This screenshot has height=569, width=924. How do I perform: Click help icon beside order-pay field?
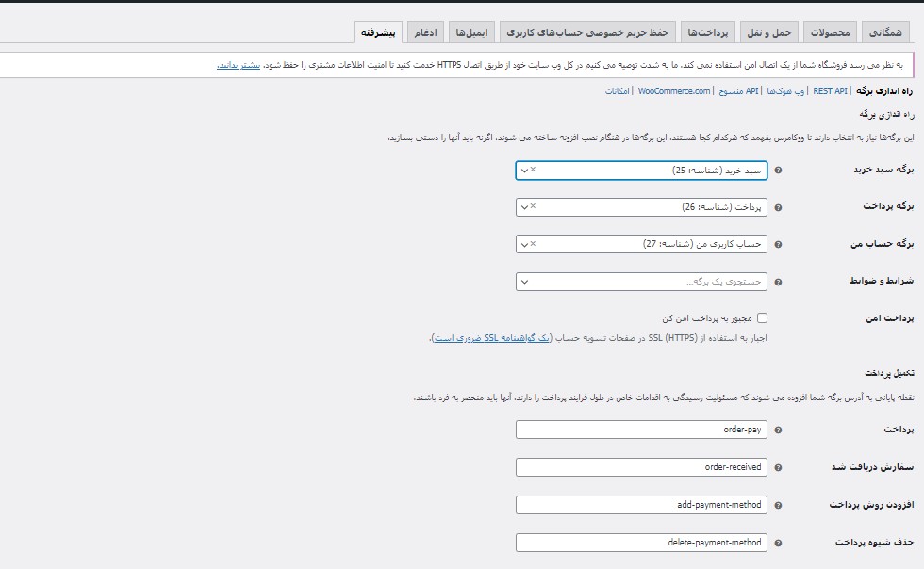coord(778,430)
